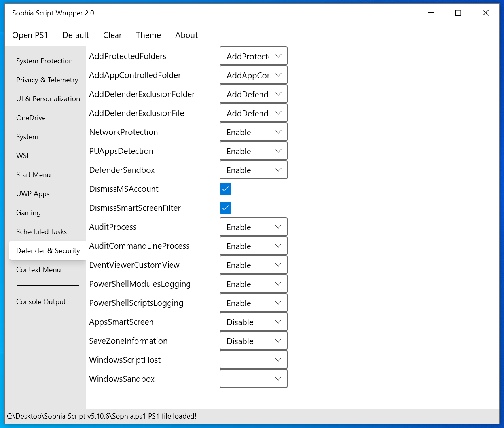The width and height of the screenshot is (504, 428).
Task: Open the AppsSmartScreen dropdown set to Disable
Action: [254, 322]
